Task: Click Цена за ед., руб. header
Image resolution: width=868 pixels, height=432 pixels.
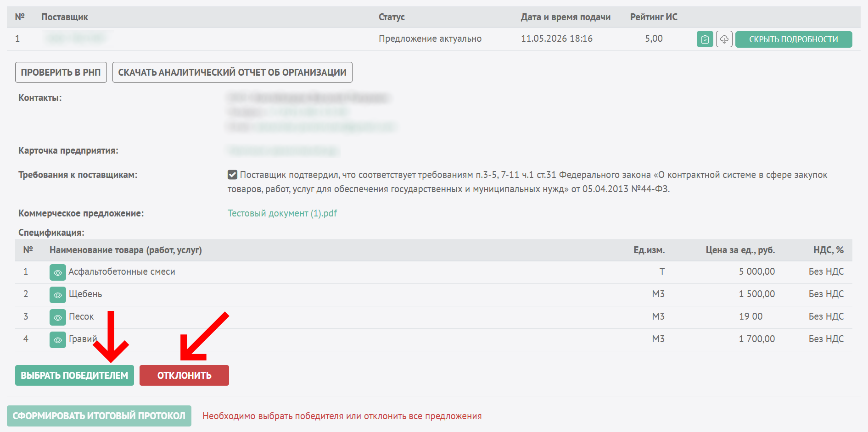Action: click(x=740, y=250)
